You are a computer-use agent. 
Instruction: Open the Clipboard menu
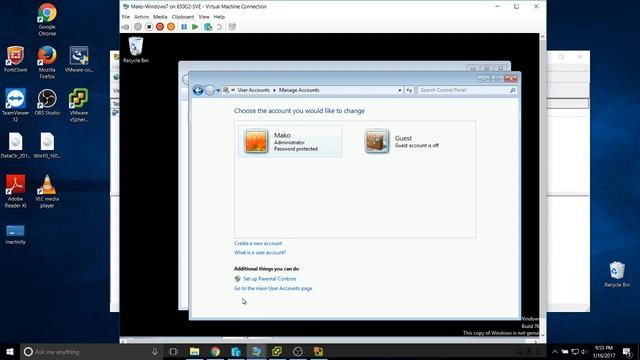183,17
